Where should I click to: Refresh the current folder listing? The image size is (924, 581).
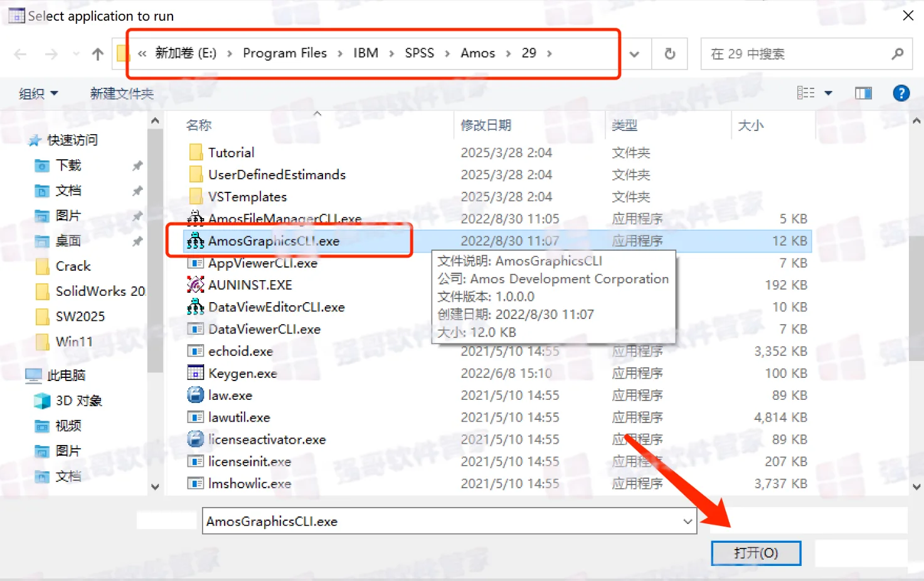click(x=670, y=54)
